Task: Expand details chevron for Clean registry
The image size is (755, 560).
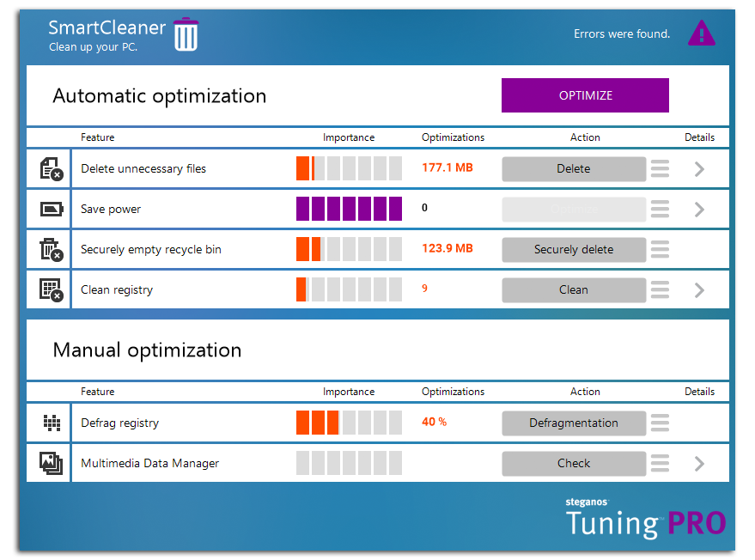Action: coord(699,290)
